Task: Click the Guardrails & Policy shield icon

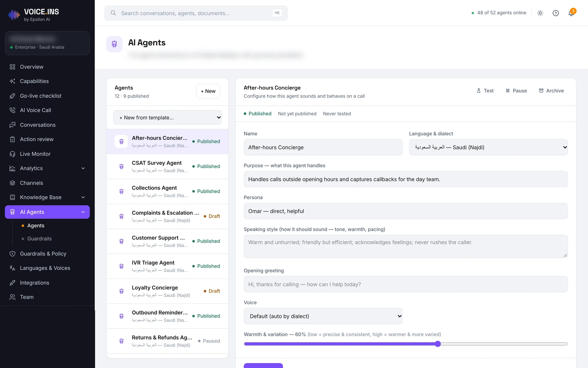Action: pos(12,254)
